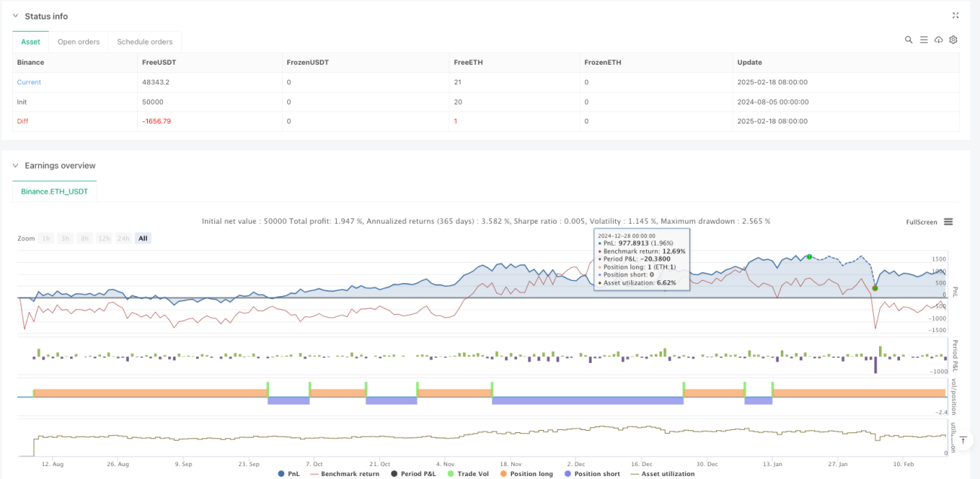Switch to the Schedule orders tab
Image resolution: width=980 pixels, height=479 pixels.
pyautogui.click(x=145, y=41)
